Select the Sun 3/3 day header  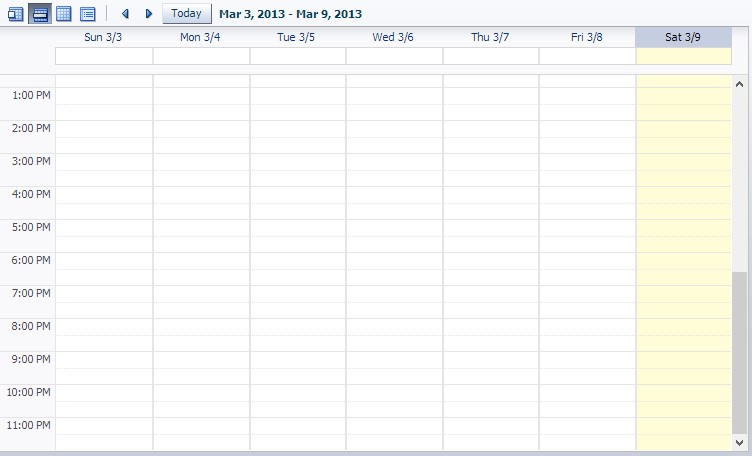103,37
